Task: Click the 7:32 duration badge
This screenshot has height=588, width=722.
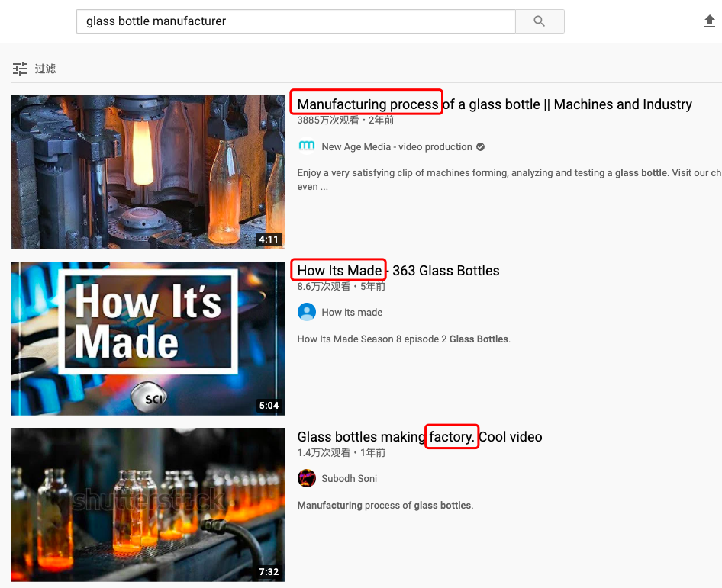Action: (269, 571)
